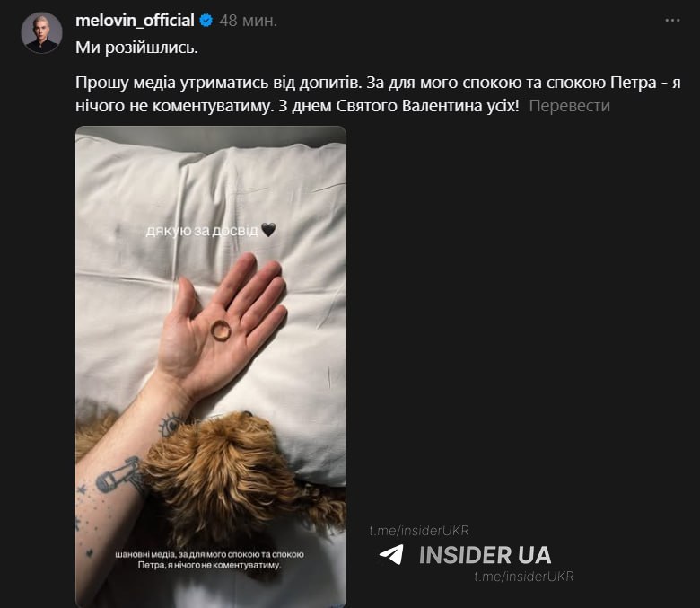Click the Telegram paper plane icon
The image size is (700, 608).
pos(391,554)
